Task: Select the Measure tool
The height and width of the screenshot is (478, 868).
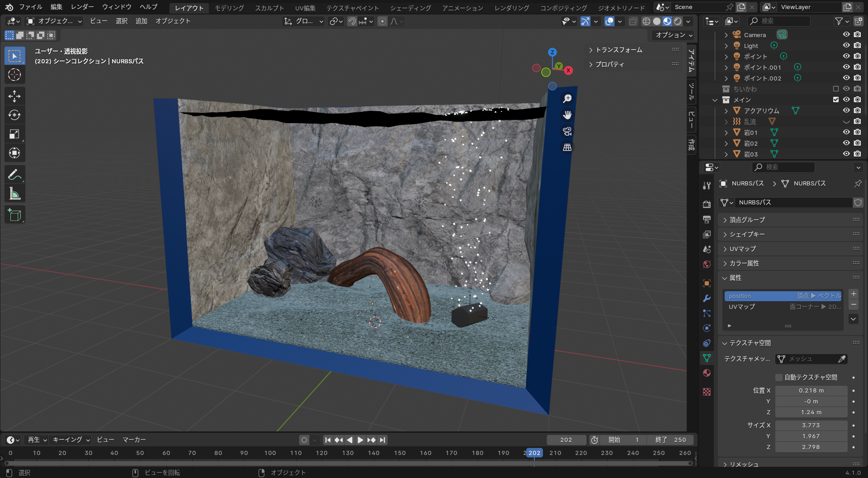Action: 14,194
